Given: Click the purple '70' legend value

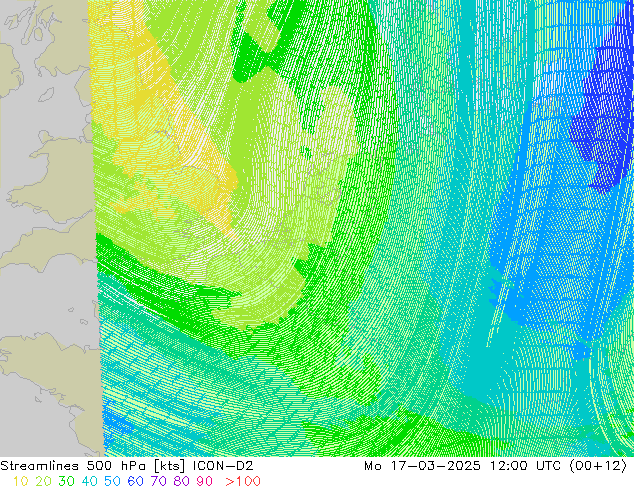Looking at the screenshot, I should (x=158, y=481).
